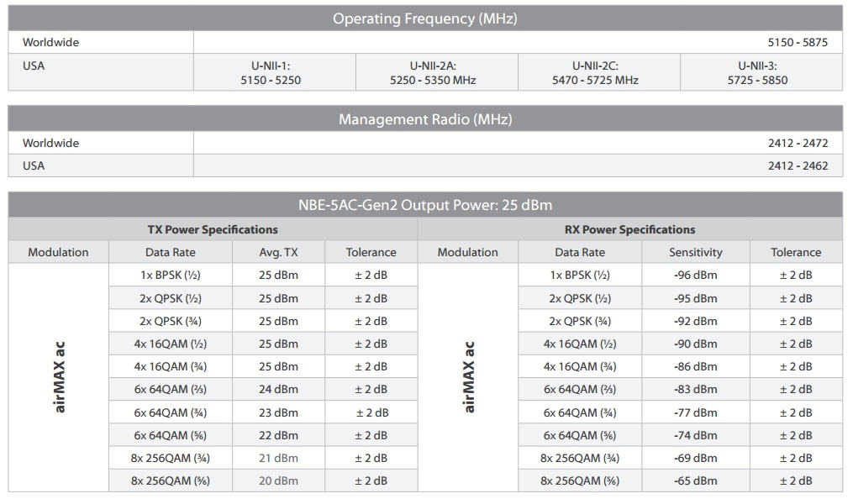Click the '-95 dBm' sensitivity value
853x504 pixels.
pyautogui.click(x=696, y=298)
